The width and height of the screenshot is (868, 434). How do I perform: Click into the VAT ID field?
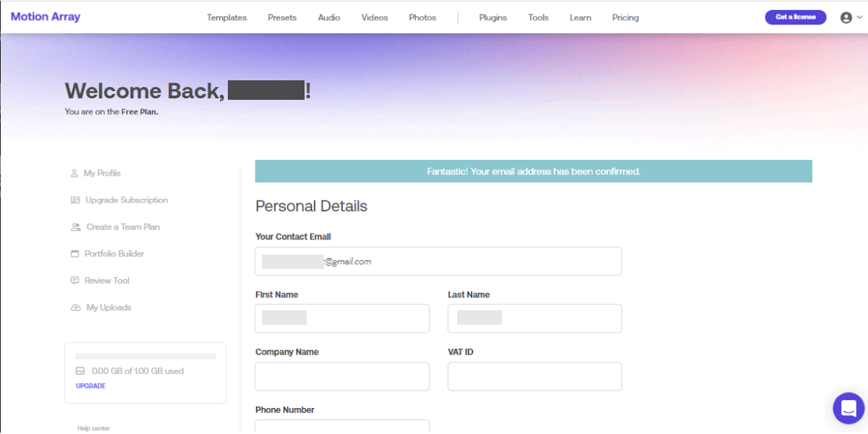(x=535, y=377)
